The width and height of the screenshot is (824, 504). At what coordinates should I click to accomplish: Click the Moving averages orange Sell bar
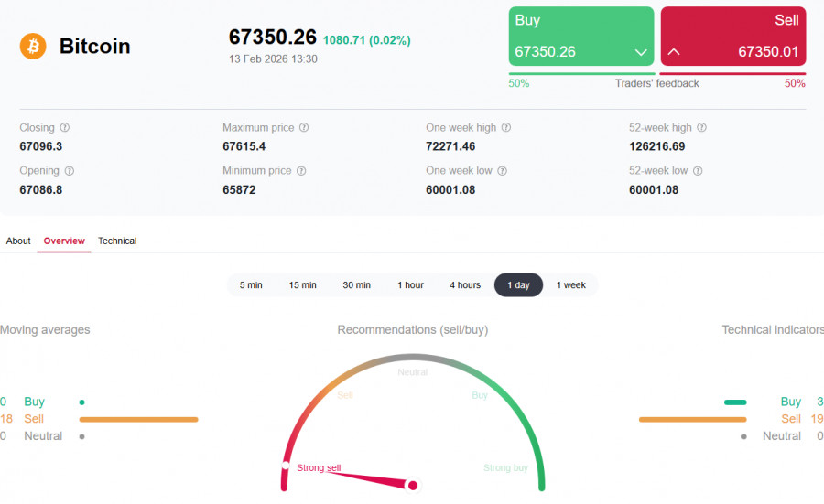[139, 420]
